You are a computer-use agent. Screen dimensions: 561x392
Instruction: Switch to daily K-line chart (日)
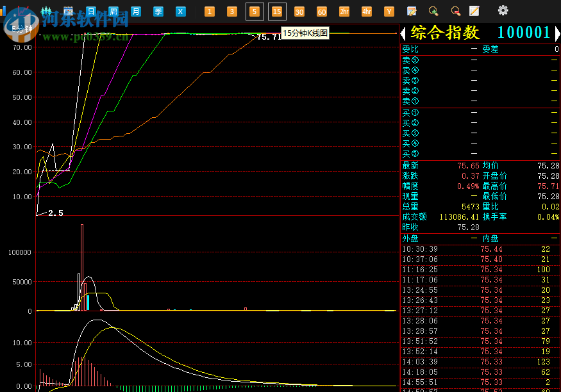point(91,11)
